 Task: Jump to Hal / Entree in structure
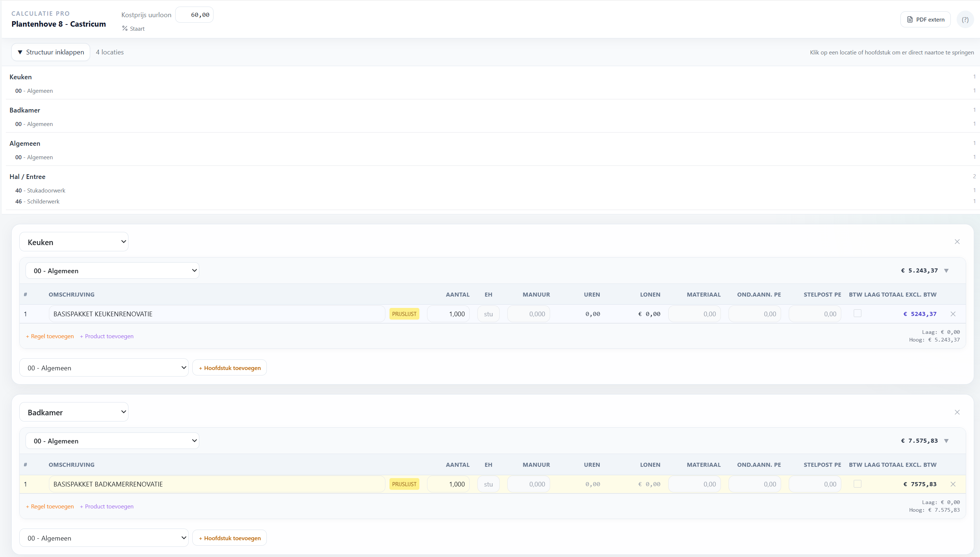click(x=27, y=177)
